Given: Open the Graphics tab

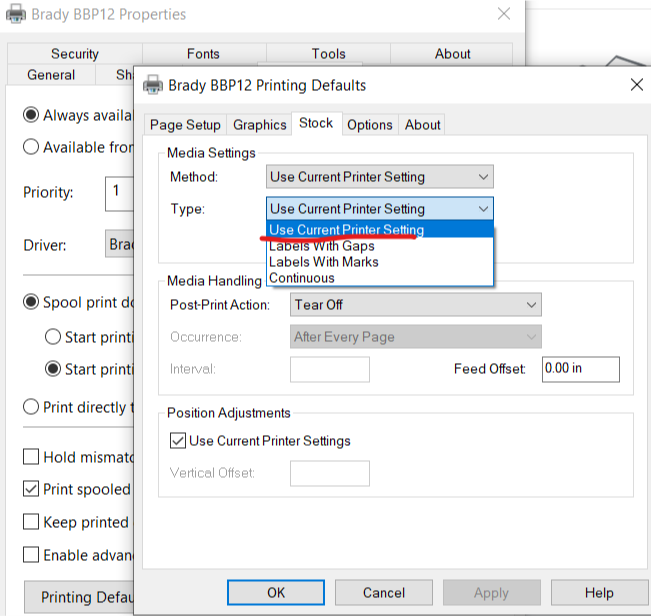Looking at the screenshot, I should (x=259, y=125).
